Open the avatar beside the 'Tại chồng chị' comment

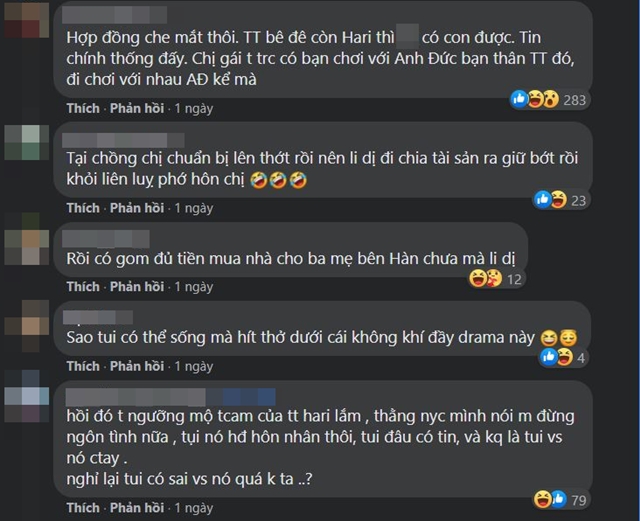[27, 142]
